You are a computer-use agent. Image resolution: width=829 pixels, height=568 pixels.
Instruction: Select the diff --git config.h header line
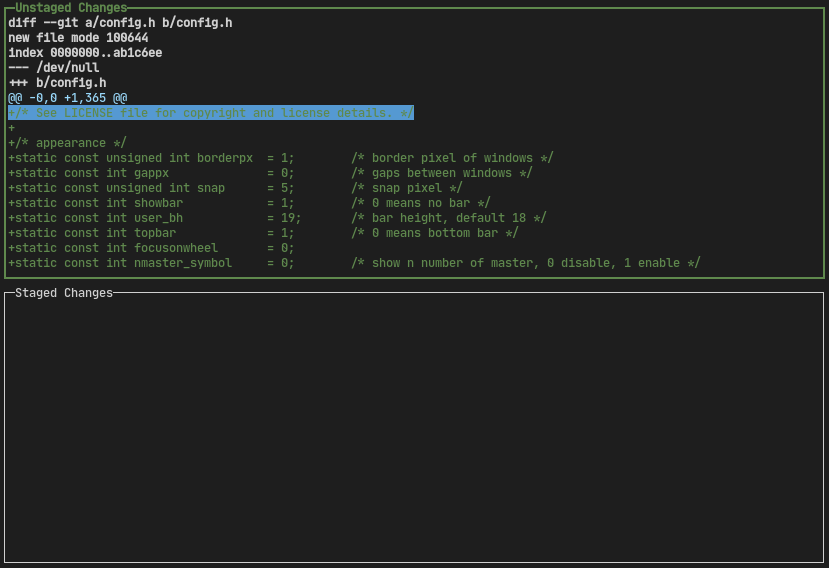pyautogui.click(x=120, y=22)
